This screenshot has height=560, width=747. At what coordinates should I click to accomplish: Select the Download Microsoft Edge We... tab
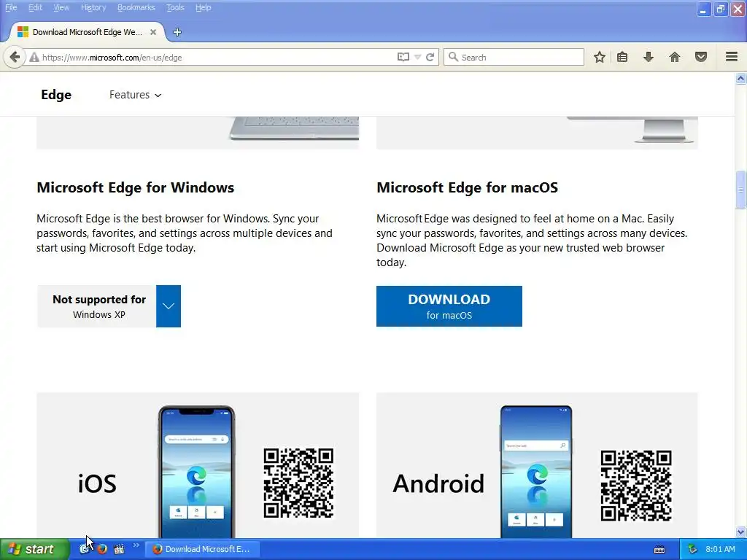click(88, 32)
